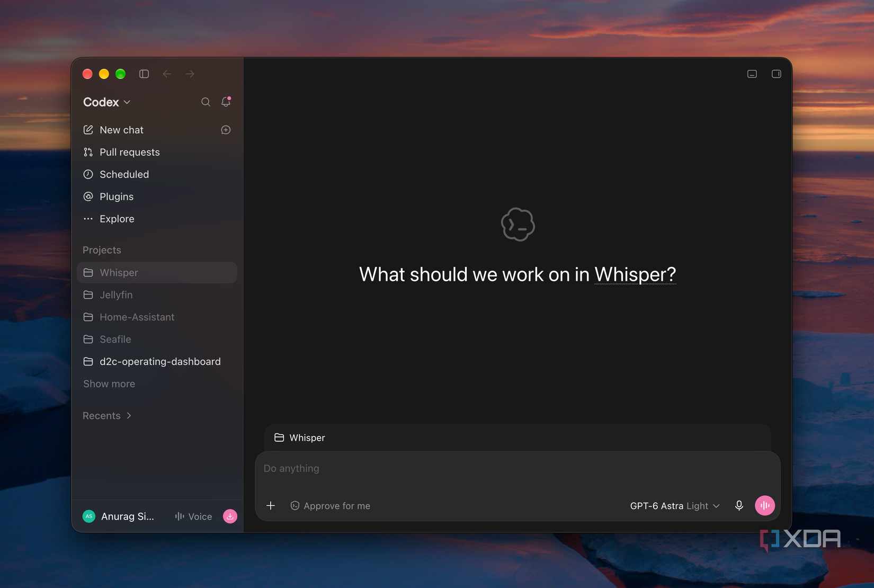Start a New chat
874x588 pixels.
[121, 130]
